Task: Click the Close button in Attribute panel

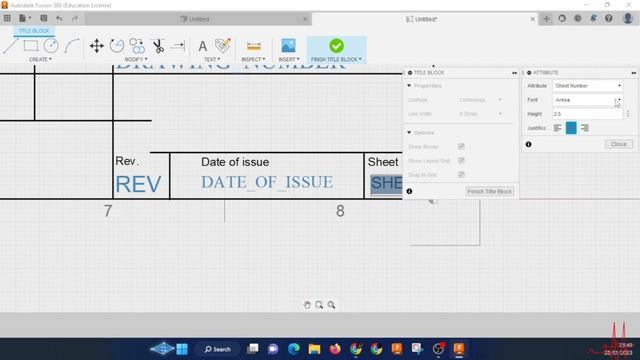Action: tap(619, 144)
